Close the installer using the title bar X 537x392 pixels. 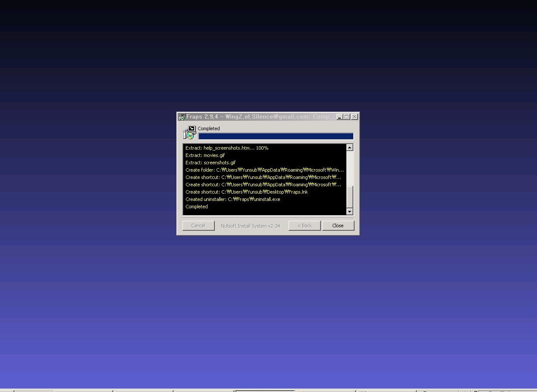(x=355, y=117)
